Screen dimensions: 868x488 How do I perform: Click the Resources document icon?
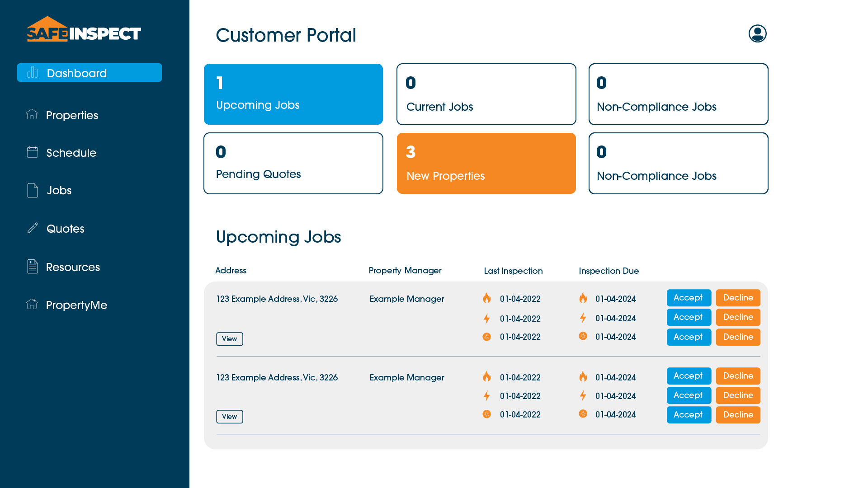[32, 267]
